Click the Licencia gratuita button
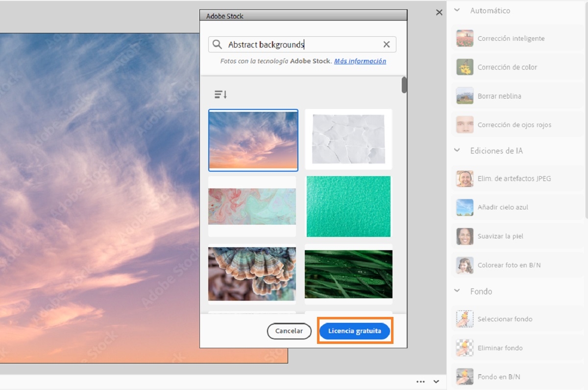This screenshot has height=390, width=588. point(354,331)
